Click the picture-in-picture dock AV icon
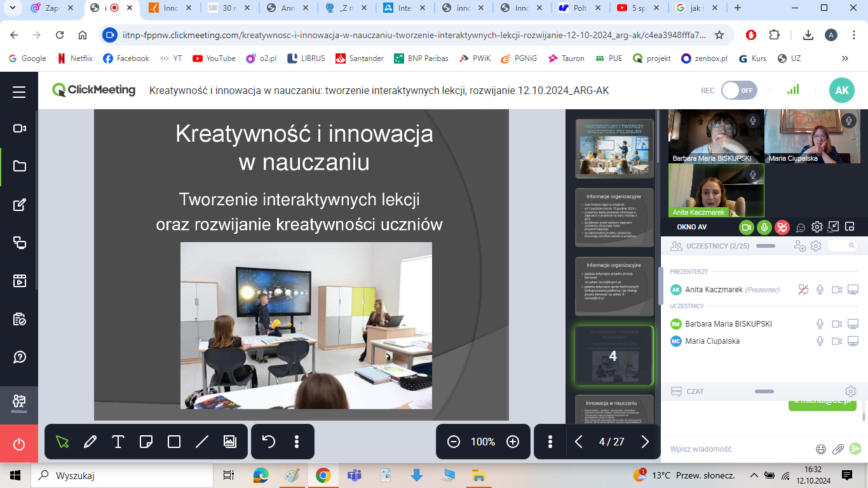Viewport: 868px width, 488px height. click(x=850, y=227)
